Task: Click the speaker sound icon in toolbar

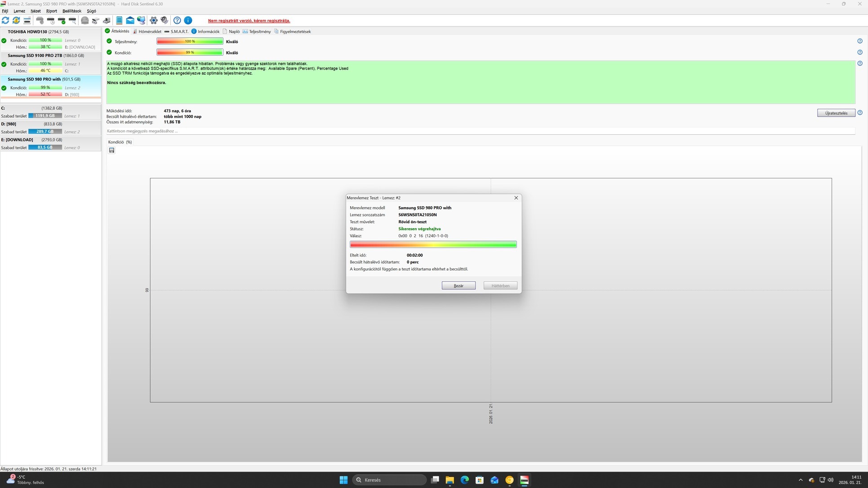Action: point(165,20)
